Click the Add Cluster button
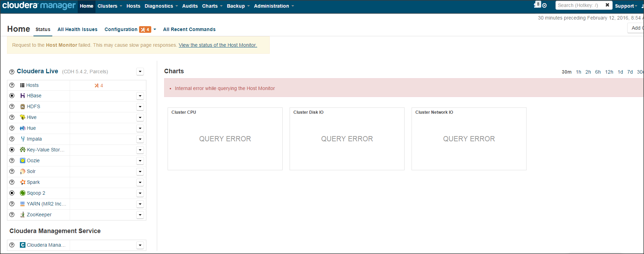Image resolution: width=644 pixels, height=254 pixels. click(636, 28)
